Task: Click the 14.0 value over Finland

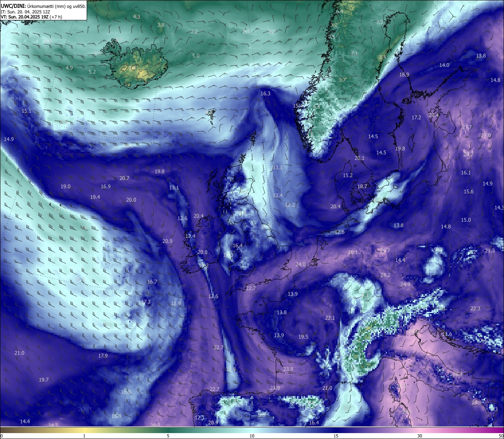Action: 444,65
